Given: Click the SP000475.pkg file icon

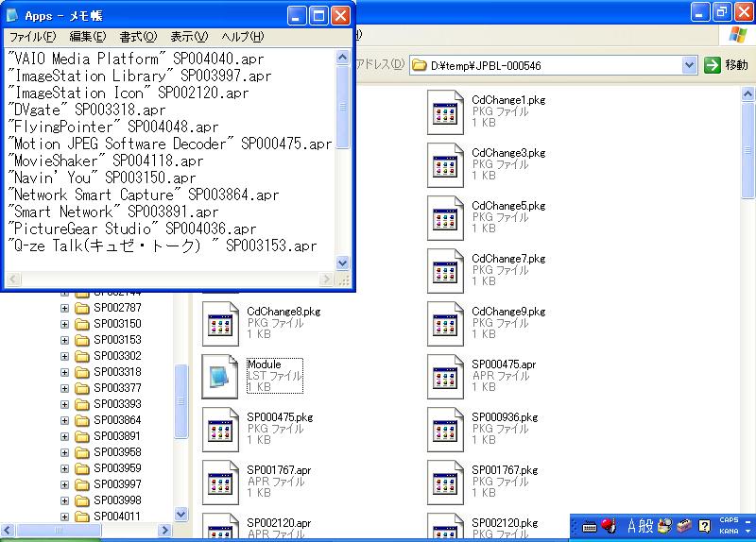Looking at the screenshot, I should pyautogui.click(x=220, y=431).
